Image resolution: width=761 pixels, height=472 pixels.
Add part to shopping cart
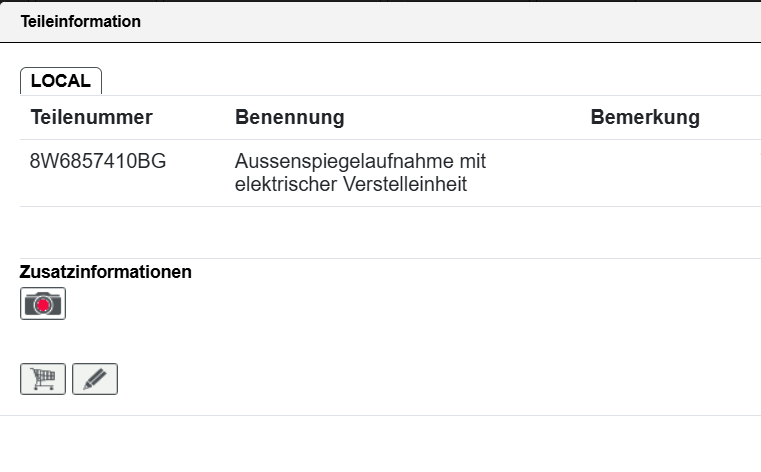(x=43, y=379)
